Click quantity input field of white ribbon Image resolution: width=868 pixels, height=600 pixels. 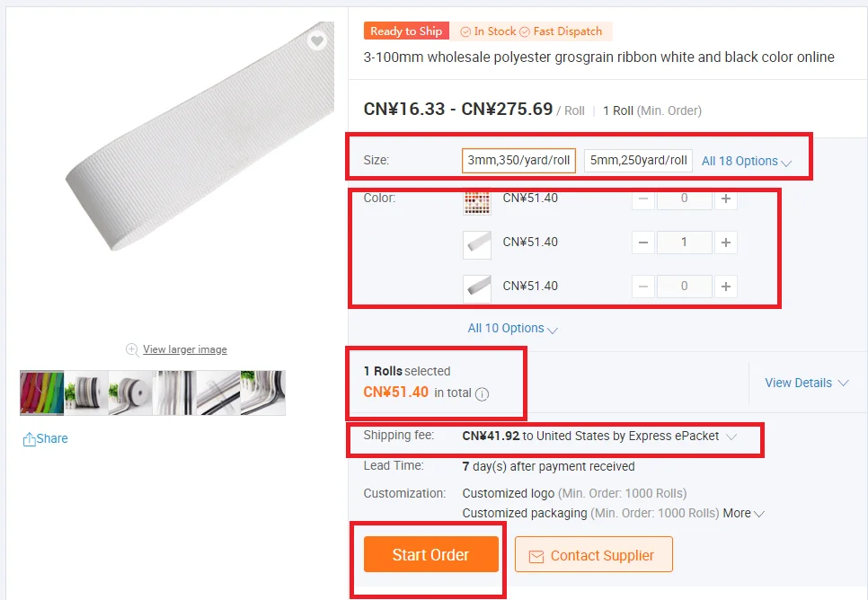click(684, 243)
